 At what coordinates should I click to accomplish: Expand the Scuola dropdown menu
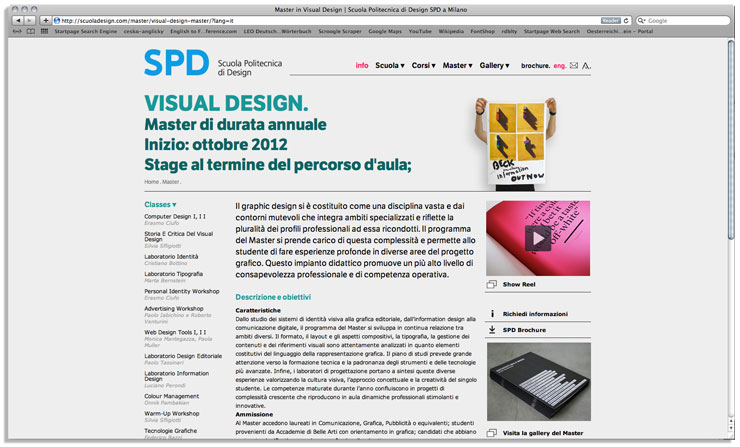(389, 66)
